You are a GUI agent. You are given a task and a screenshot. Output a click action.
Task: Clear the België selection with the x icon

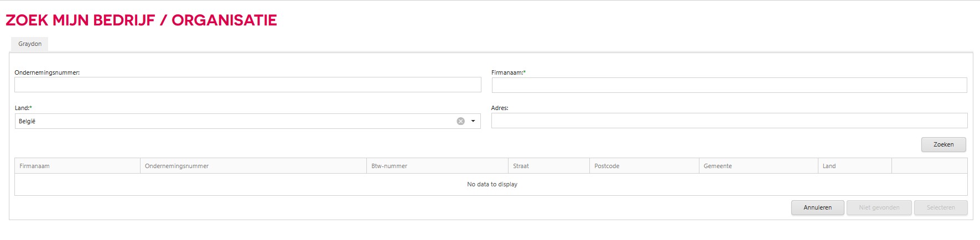460,121
